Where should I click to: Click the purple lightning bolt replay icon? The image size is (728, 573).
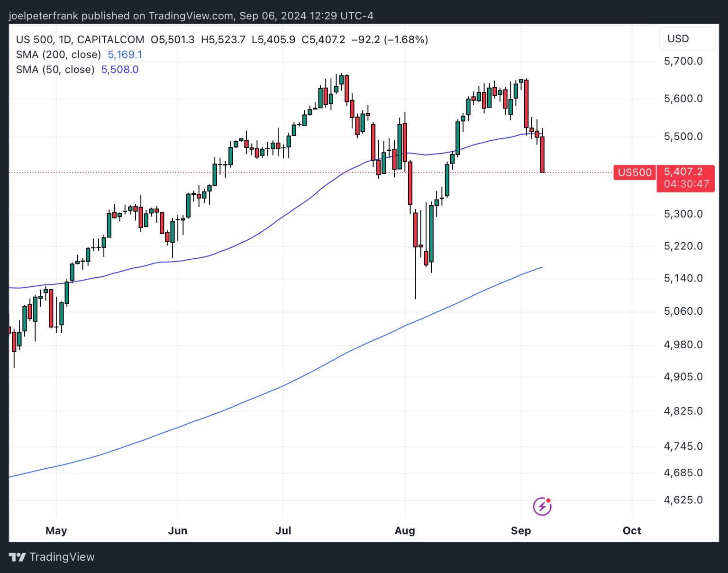point(542,506)
